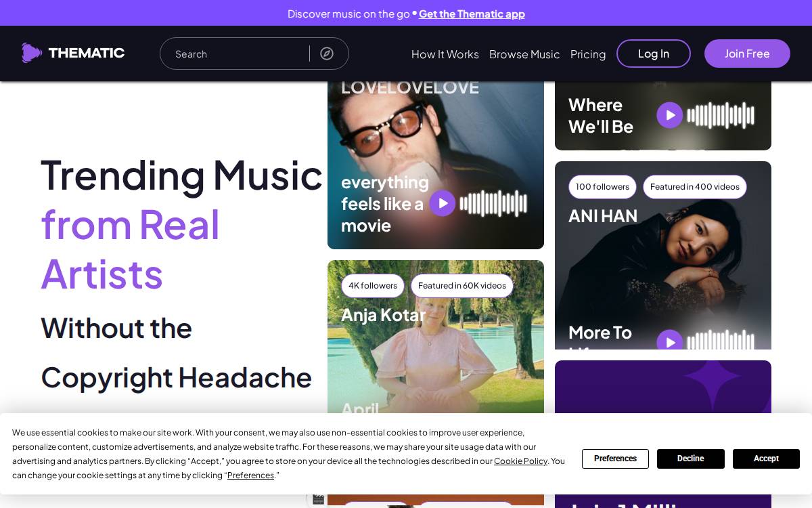Image resolution: width=812 pixels, height=508 pixels.
Task: Click waveform of 'Where We'll Be'
Action: (721, 115)
